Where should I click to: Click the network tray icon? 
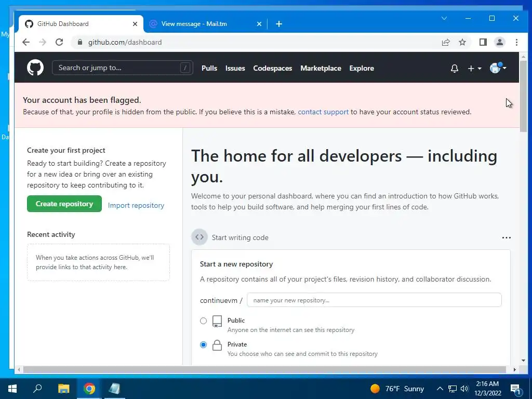click(453, 389)
